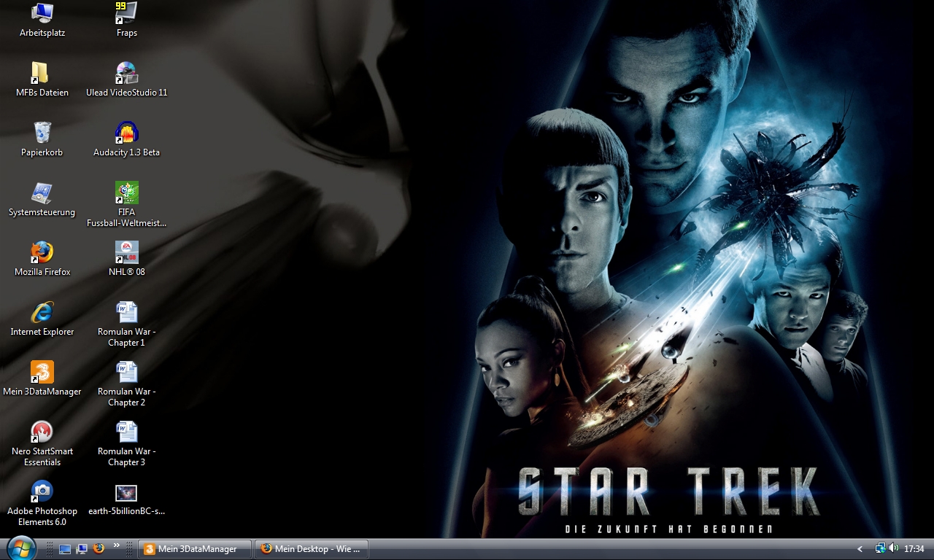Screen dimensions: 934x560
Task: Open the Windows Start menu
Action: pos(21,548)
